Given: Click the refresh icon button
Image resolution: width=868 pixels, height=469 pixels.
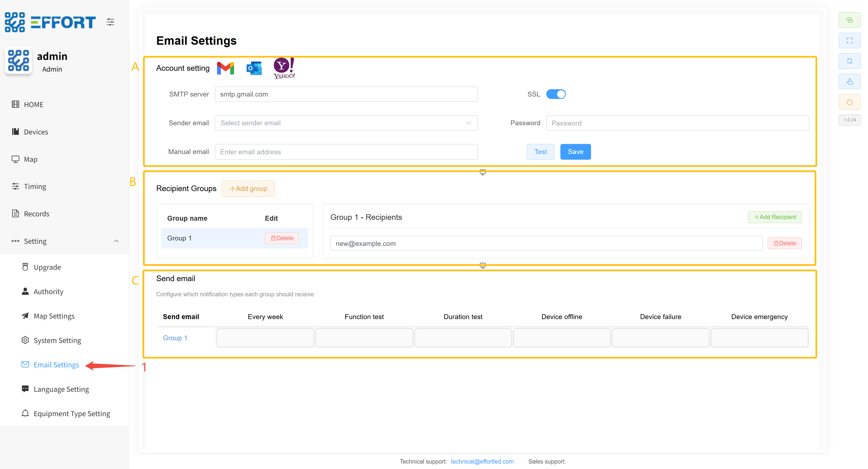Looking at the screenshot, I should pyautogui.click(x=849, y=61).
